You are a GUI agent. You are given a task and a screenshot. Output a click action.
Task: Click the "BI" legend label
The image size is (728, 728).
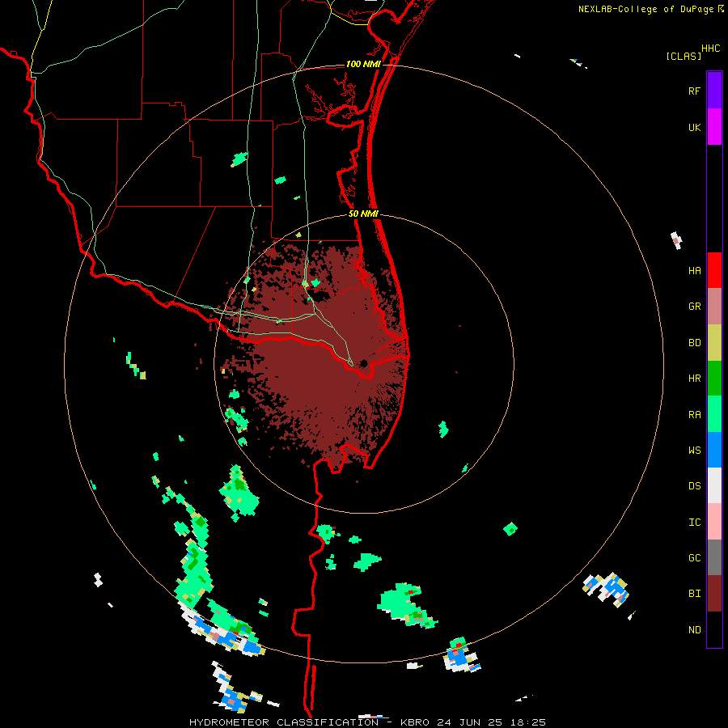(694, 594)
